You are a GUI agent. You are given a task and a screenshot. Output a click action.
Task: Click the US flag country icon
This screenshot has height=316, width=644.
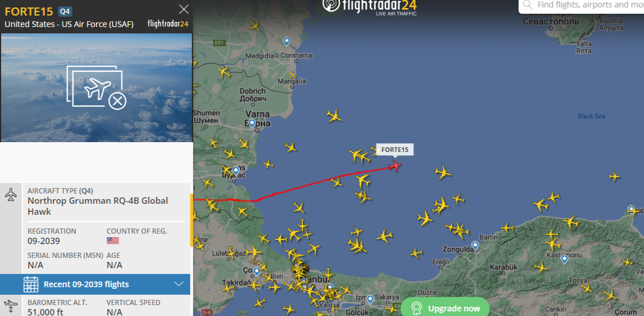pyautogui.click(x=113, y=241)
